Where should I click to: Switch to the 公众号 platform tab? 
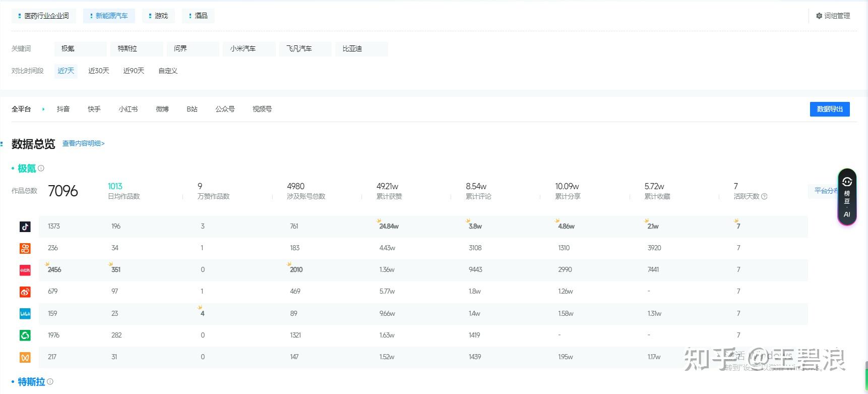click(225, 109)
